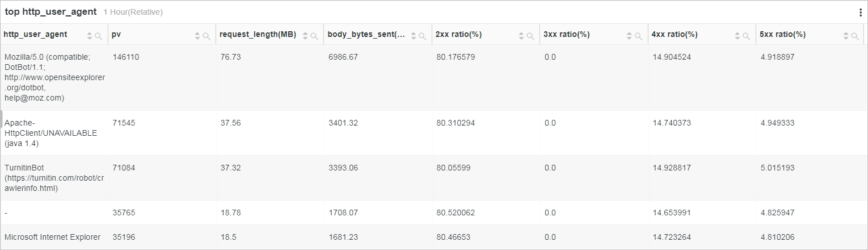This screenshot has height=250, width=868.
Task: Toggle sort arrows on 4xx ratio(%) column
Action: click(737, 36)
